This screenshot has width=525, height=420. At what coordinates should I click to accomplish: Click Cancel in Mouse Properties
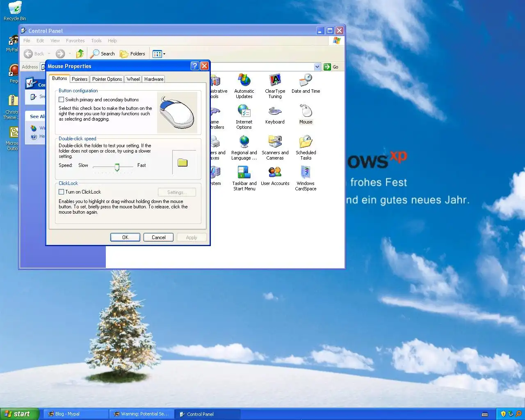point(158,237)
